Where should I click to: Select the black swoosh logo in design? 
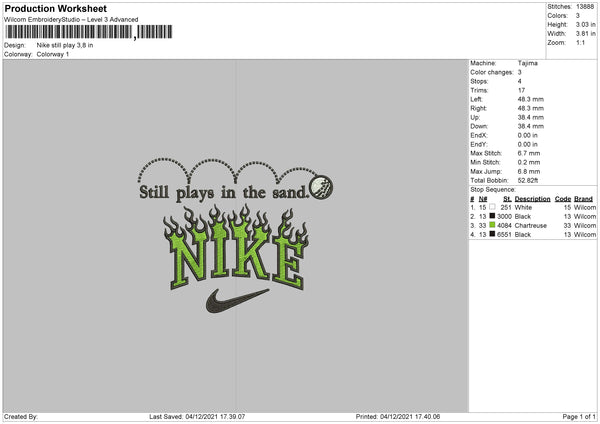pyautogui.click(x=237, y=301)
